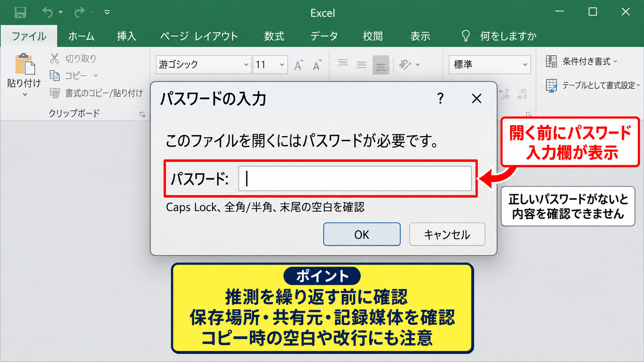The height and width of the screenshot is (362, 644).
Task: Open the font size 11 dropdown
Action: (x=282, y=65)
